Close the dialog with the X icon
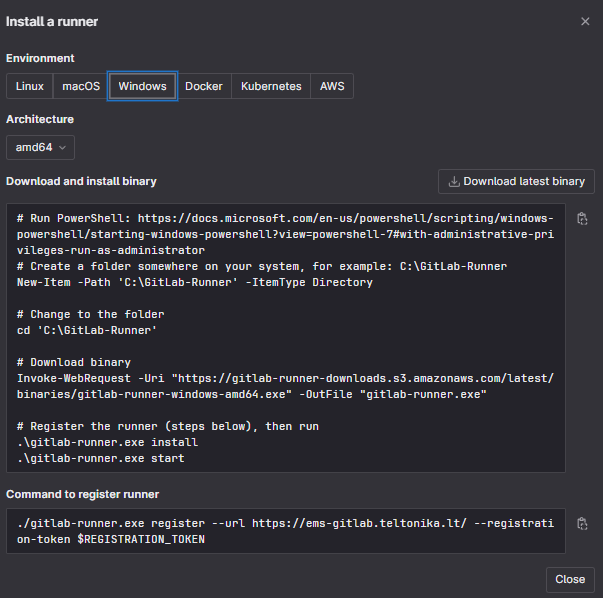Screen dimensions: 603x598 point(585,21)
